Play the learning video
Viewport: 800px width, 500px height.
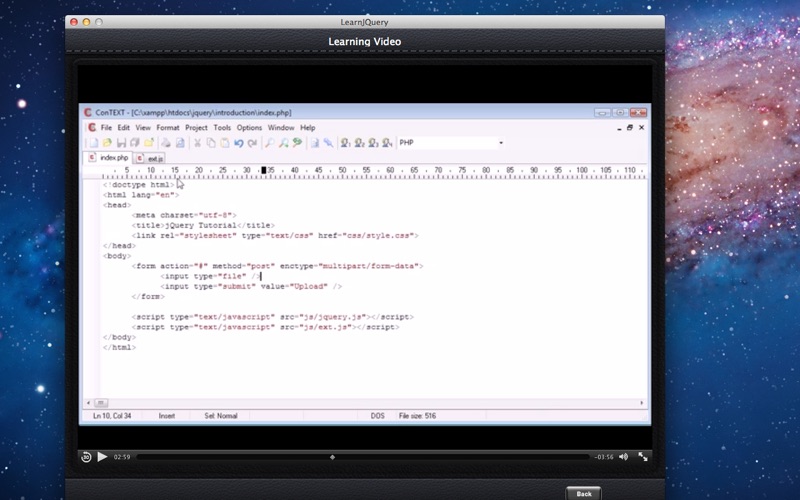102,457
